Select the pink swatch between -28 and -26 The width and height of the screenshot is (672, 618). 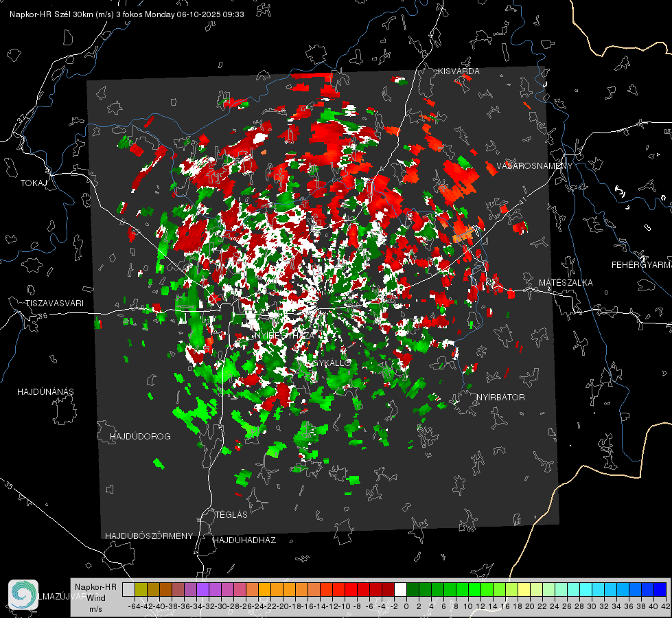tap(240, 590)
